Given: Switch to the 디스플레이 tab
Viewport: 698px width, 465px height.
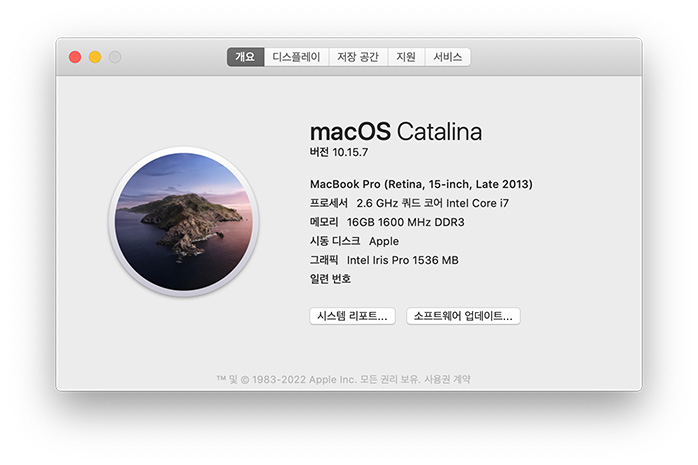Looking at the screenshot, I should 296,57.
